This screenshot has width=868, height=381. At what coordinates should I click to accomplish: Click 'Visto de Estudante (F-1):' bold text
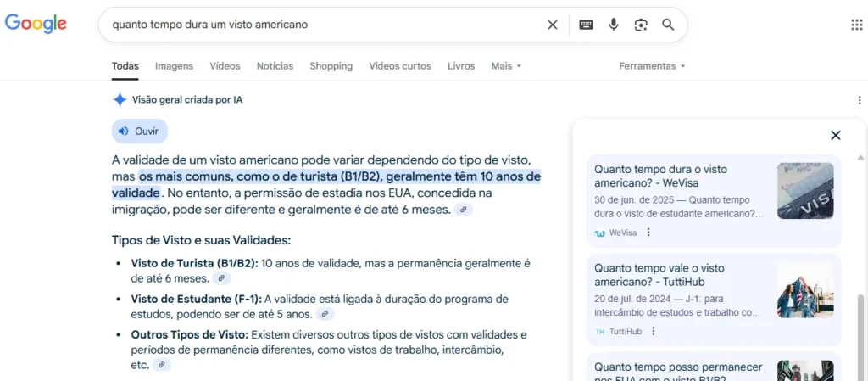click(196, 299)
